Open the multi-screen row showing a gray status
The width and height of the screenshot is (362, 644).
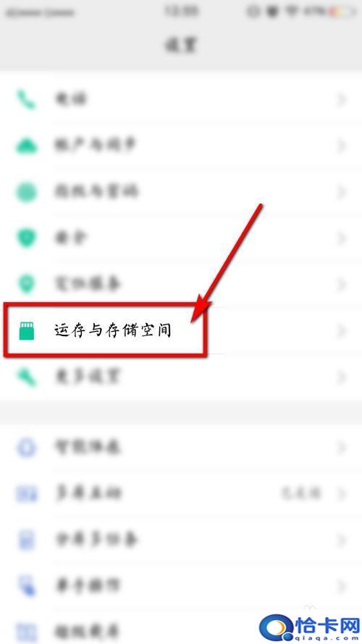181,493
